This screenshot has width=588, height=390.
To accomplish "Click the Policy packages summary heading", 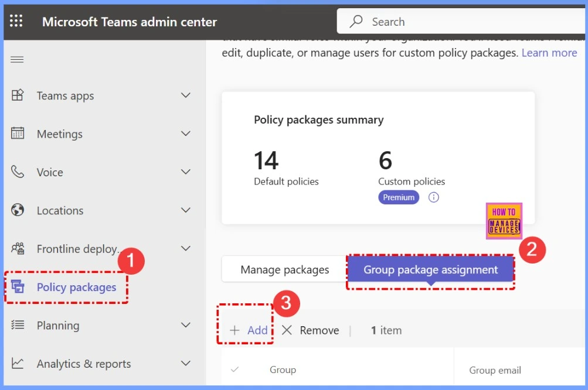I will [x=319, y=120].
